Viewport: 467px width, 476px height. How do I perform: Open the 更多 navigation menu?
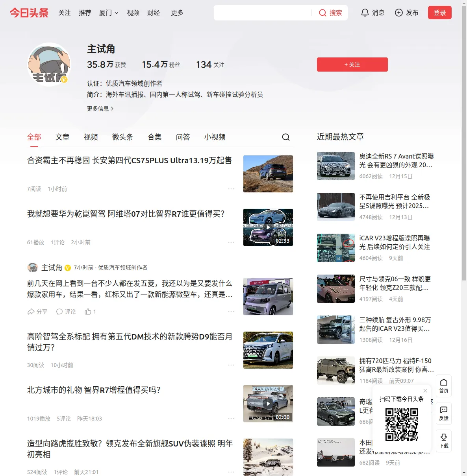click(177, 13)
